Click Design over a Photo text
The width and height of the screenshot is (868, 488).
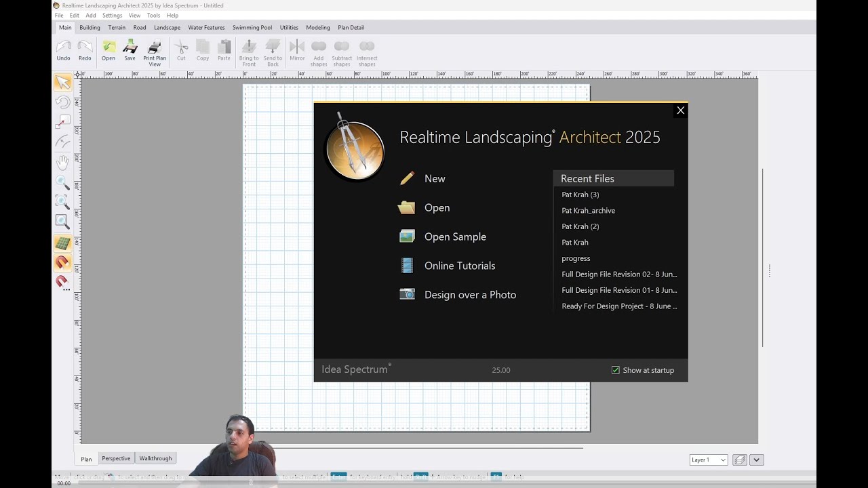point(470,295)
